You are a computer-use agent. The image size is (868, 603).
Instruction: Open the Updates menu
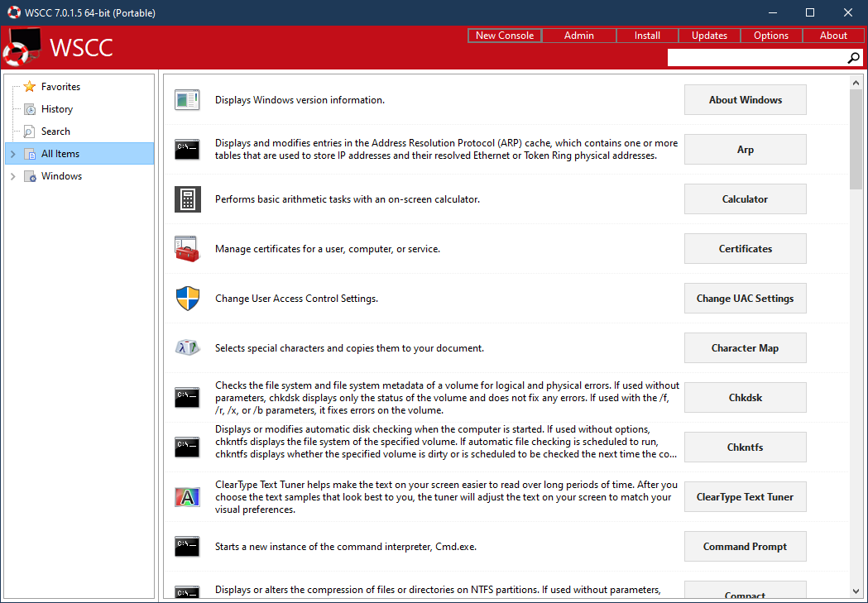pyautogui.click(x=709, y=36)
